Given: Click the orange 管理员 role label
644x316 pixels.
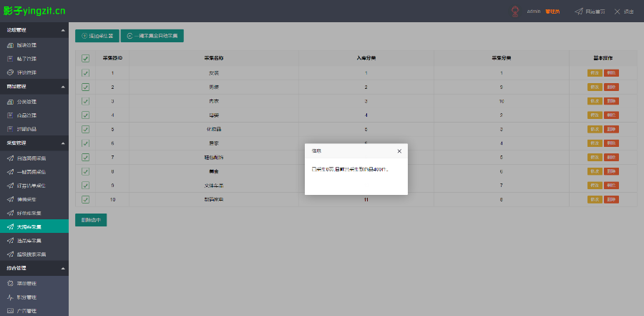Looking at the screenshot, I should [x=552, y=11].
